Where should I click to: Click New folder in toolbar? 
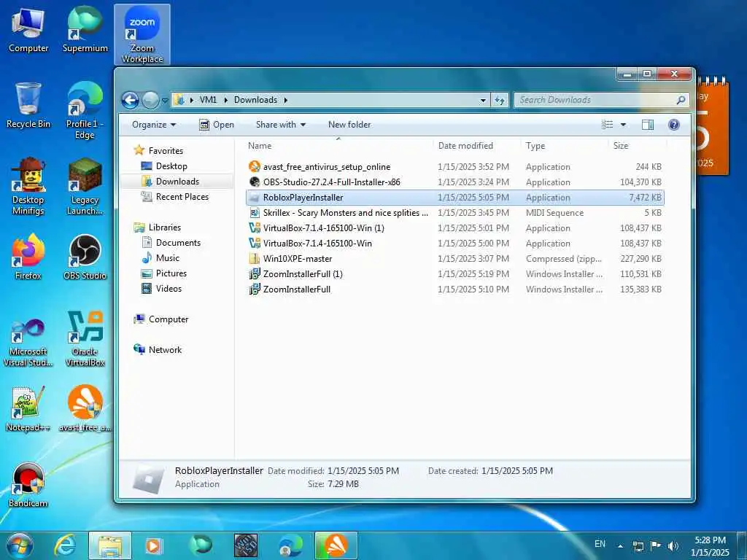tap(349, 125)
